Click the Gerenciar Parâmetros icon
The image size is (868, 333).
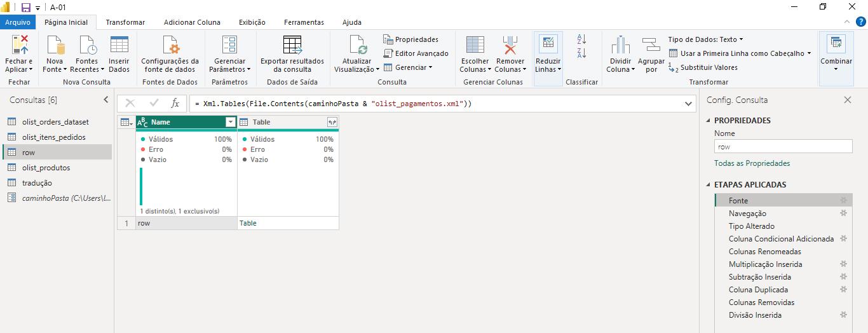[229, 45]
